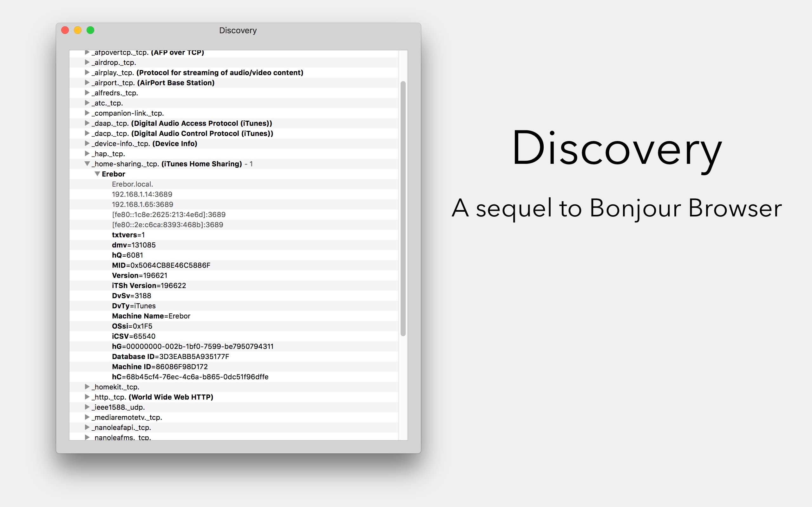Expand the _airport._tcp. AirPort Base Station
This screenshot has height=507, width=812.
pos(87,82)
